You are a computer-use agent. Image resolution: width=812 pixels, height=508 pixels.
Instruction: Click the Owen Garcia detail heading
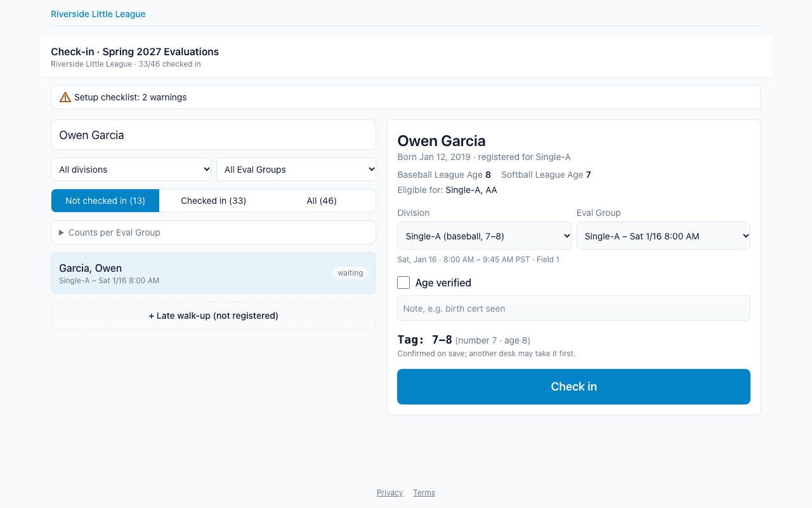click(442, 141)
